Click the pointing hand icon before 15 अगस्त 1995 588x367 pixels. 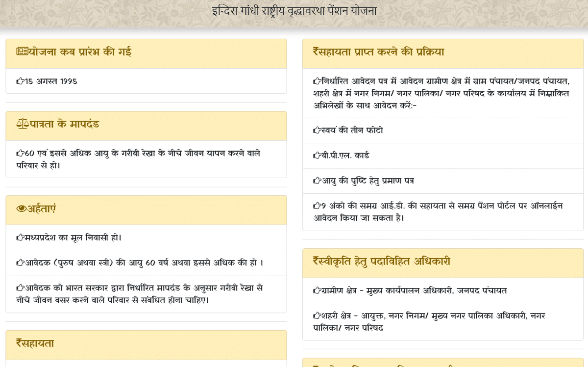20,81
